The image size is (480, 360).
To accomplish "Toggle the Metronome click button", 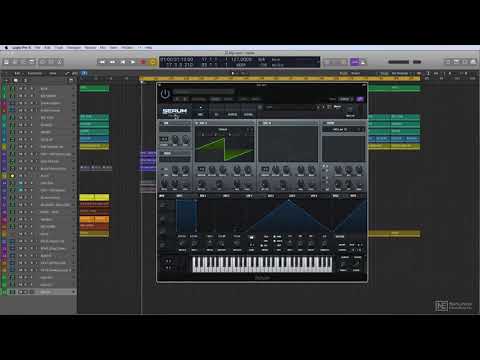I will [x=363, y=62].
